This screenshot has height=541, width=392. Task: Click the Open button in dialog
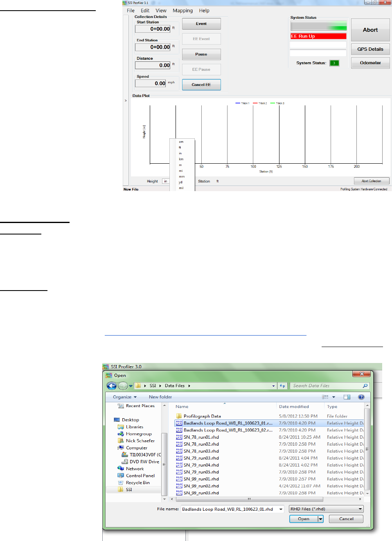point(304,519)
